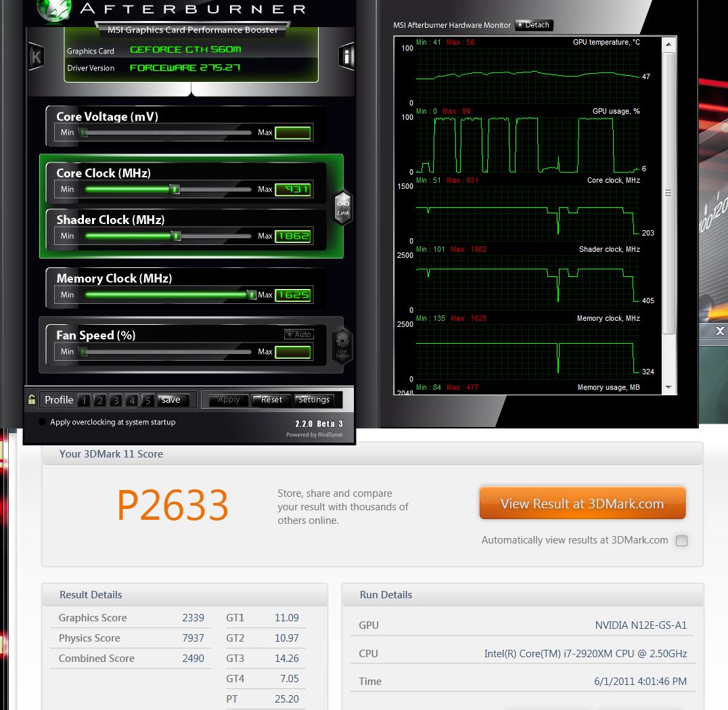
Task: Select profile slot 3
Action: [116, 400]
